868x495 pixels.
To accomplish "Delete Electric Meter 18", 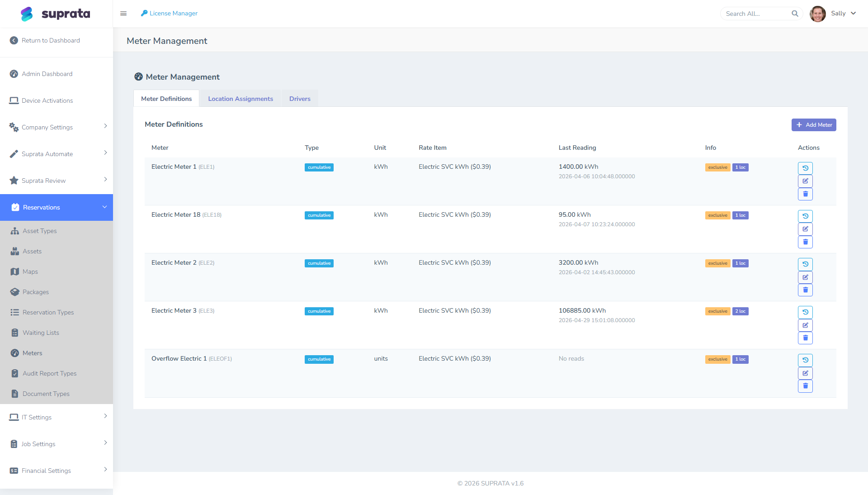I will [805, 242].
